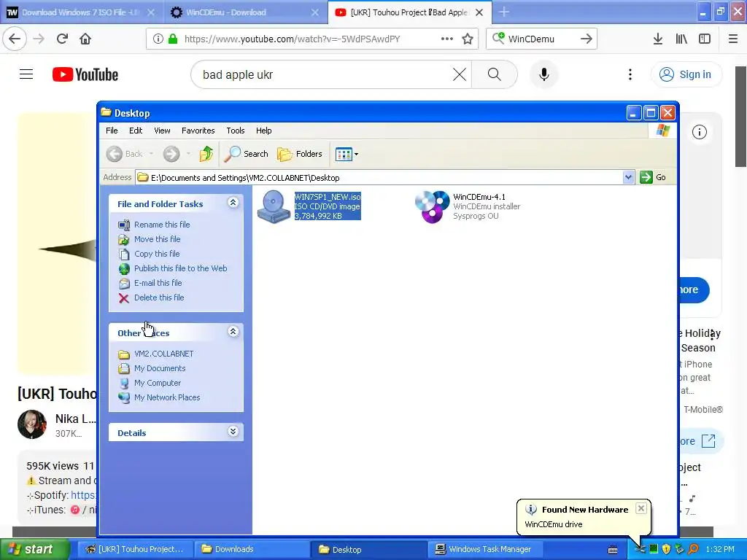This screenshot has width=747, height=560.
Task: Click the WinCDemu search go arrow
Action: tap(587, 39)
